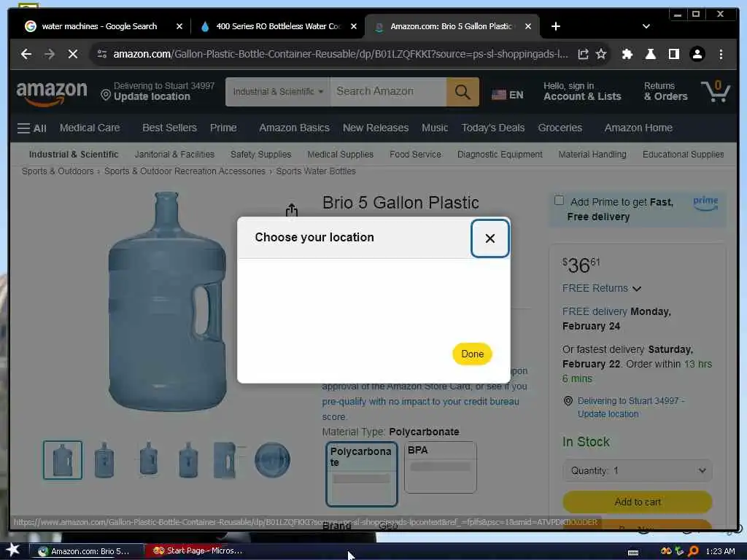Screen dimensions: 747x560
Task: Click the yellow Done button
Action: coord(472,354)
